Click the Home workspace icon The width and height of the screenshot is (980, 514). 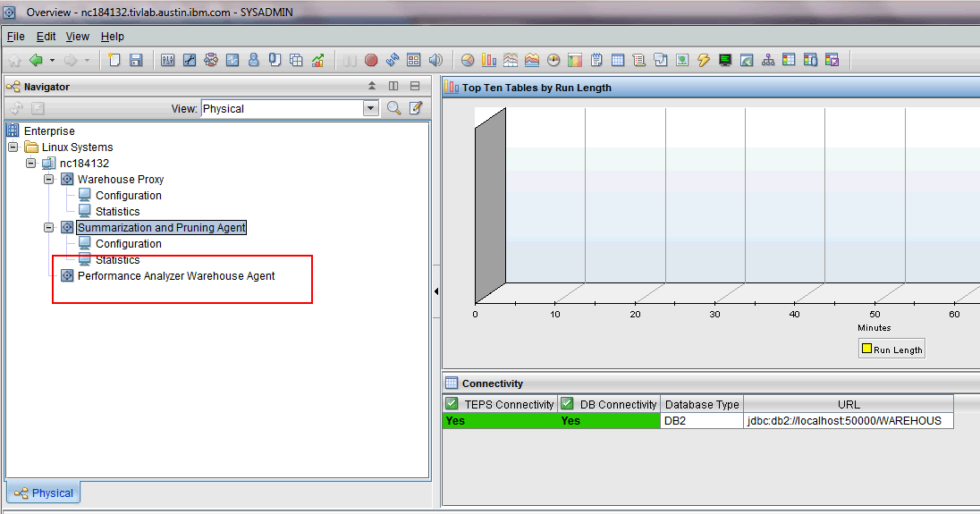click(14, 60)
